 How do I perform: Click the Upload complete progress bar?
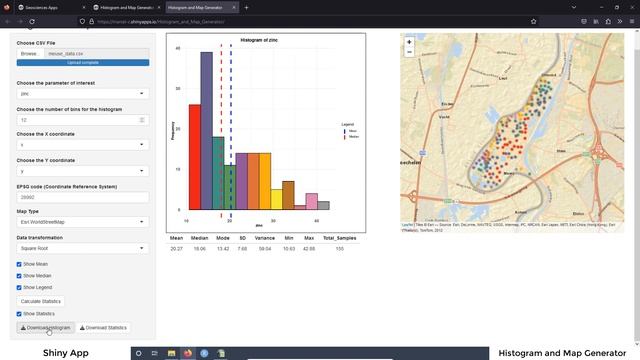(83, 63)
